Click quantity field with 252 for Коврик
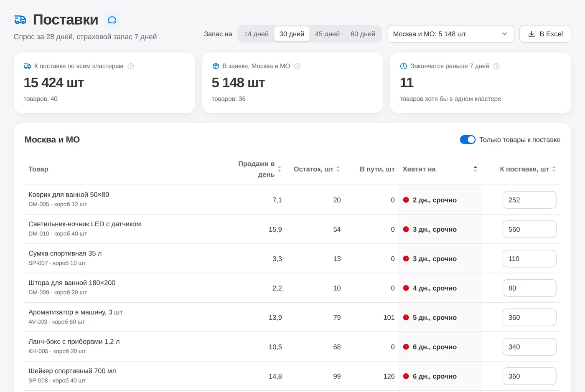 pyautogui.click(x=529, y=200)
